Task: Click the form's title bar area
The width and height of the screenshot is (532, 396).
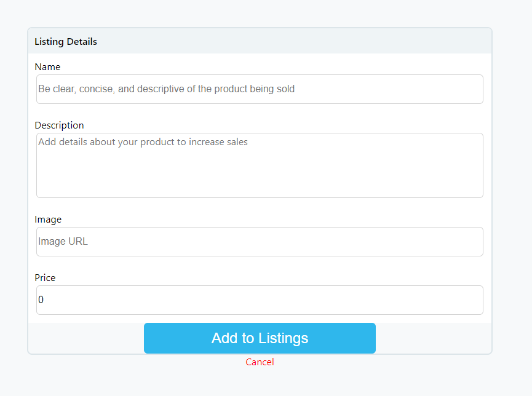Action: 259,41
